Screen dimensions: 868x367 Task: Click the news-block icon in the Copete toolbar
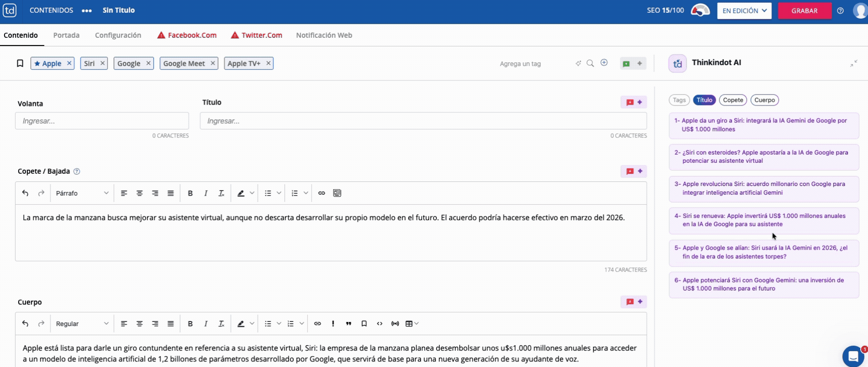tap(337, 193)
